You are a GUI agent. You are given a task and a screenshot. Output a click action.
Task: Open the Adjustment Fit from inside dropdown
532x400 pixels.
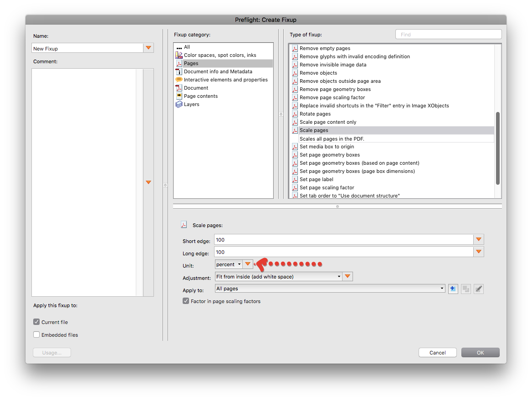[279, 277]
